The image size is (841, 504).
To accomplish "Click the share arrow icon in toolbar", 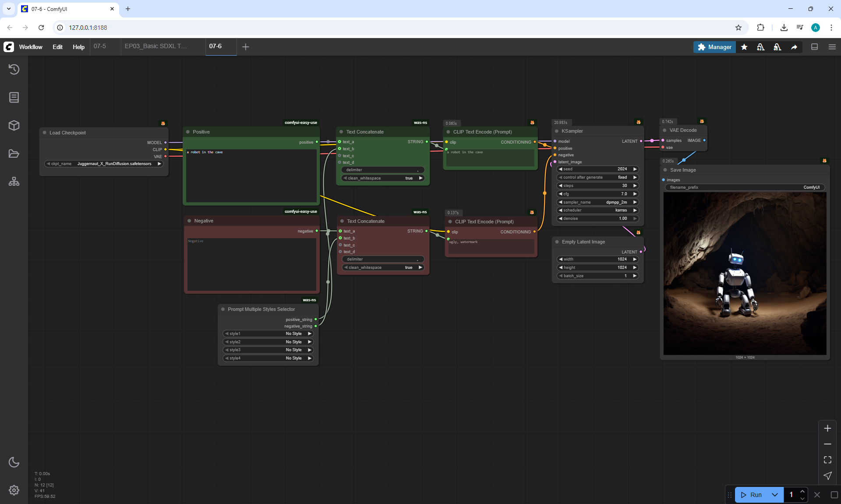I will point(794,47).
